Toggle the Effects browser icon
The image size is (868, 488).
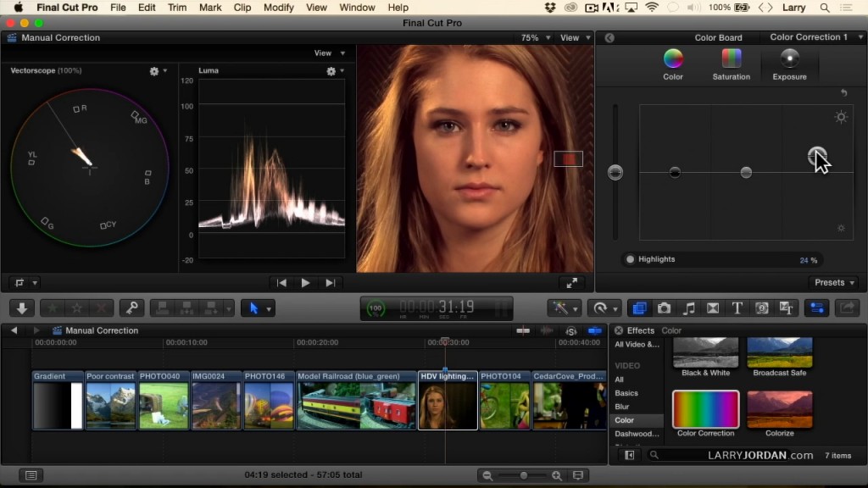[639, 308]
